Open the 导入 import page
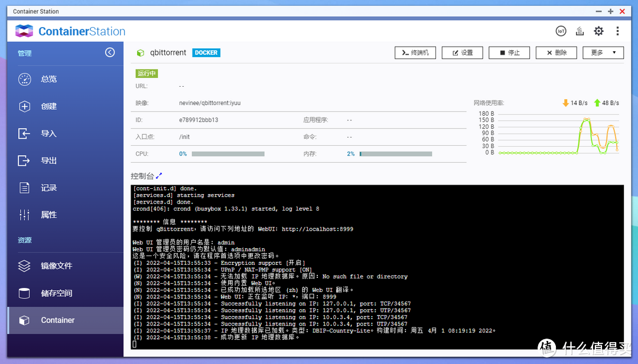The width and height of the screenshot is (638, 364). tap(65, 134)
